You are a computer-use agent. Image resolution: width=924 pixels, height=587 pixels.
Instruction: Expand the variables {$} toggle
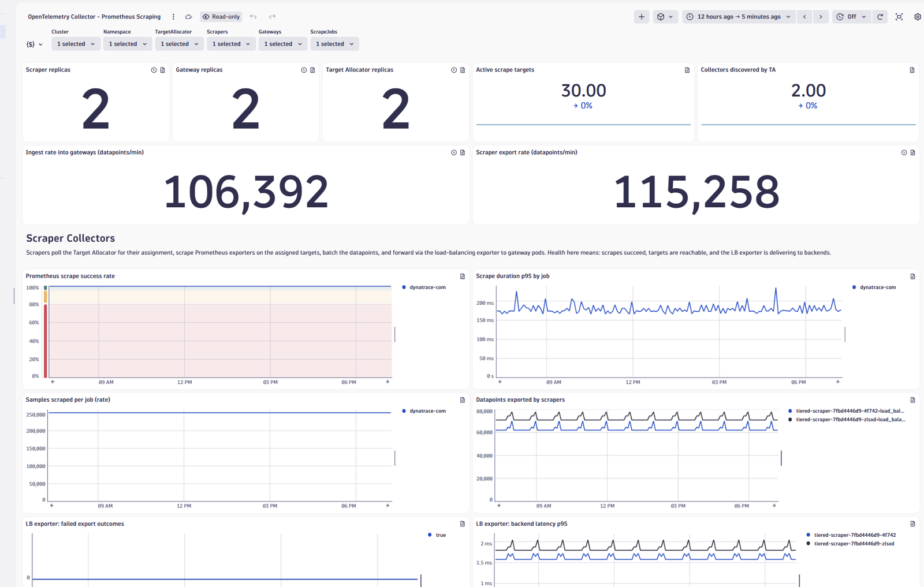coord(35,44)
